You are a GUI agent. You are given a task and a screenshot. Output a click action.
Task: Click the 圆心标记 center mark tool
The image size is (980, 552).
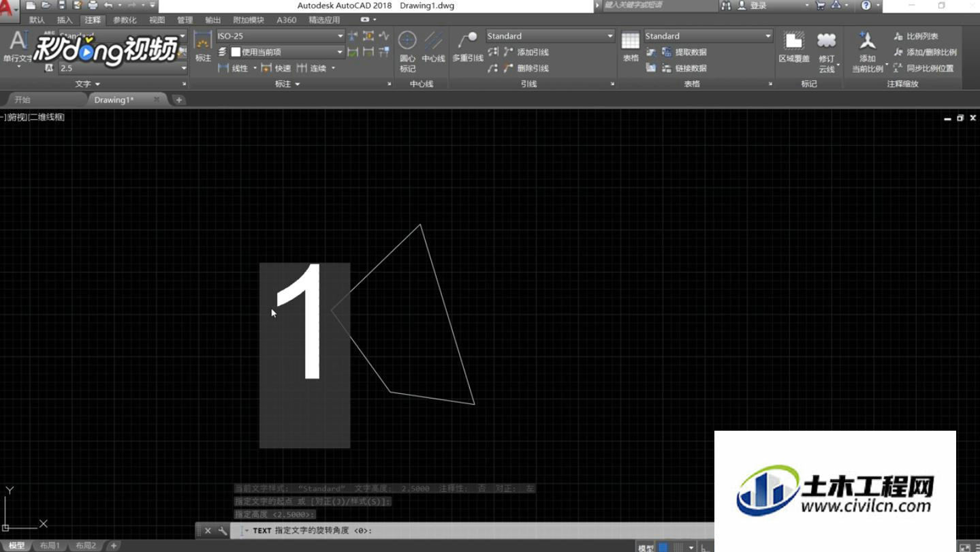pos(407,51)
